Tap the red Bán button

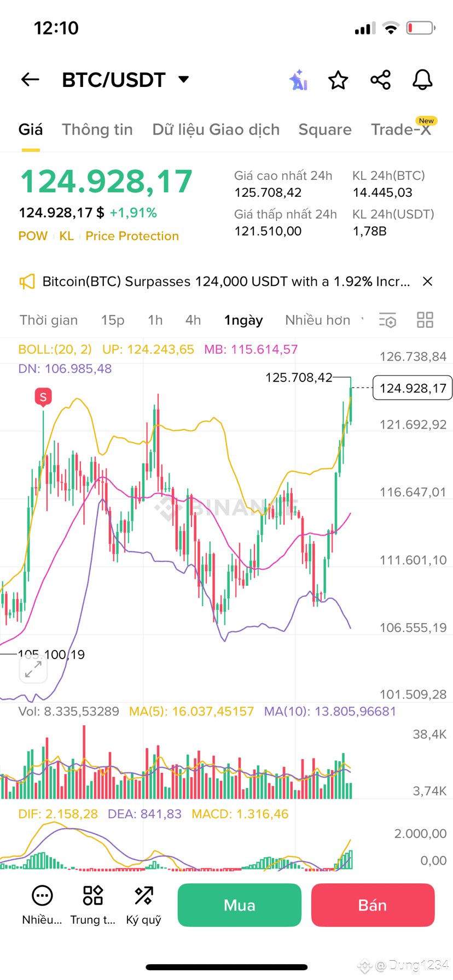[x=373, y=905]
